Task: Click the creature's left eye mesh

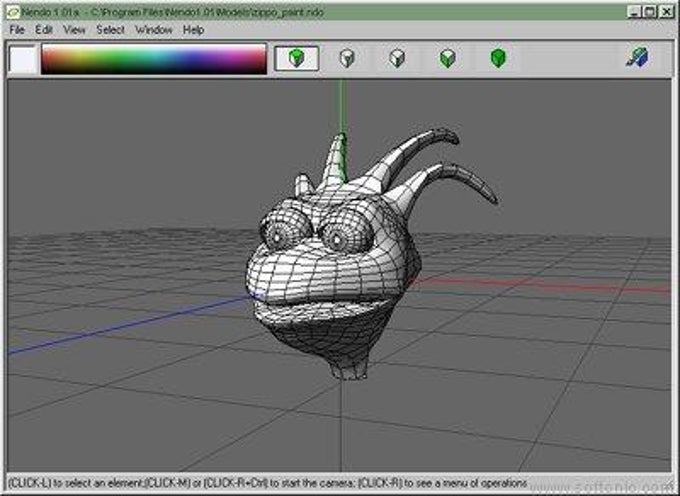Action: 285,229
